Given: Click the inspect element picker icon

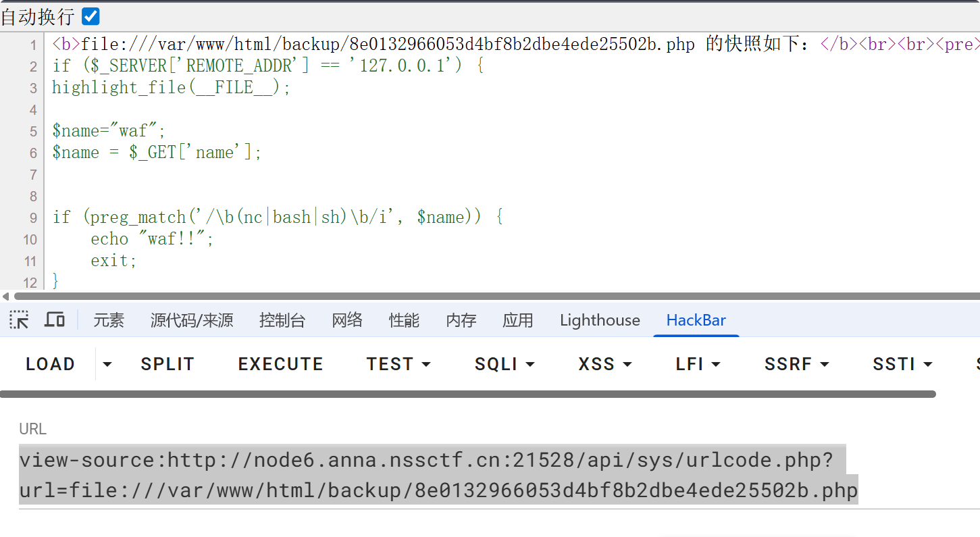Looking at the screenshot, I should click(x=19, y=319).
